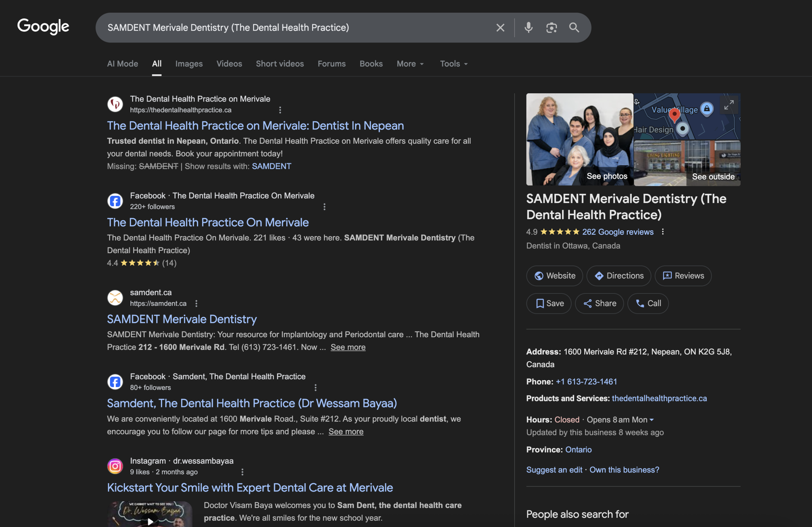The width and height of the screenshot is (812, 527).
Task: Open the More search categories dropdown
Action: click(410, 63)
